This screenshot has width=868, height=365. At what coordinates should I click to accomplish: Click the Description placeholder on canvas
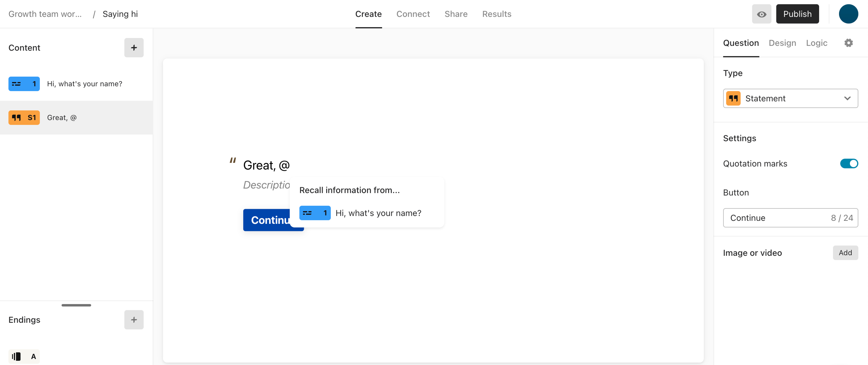(x=266, y=185)
